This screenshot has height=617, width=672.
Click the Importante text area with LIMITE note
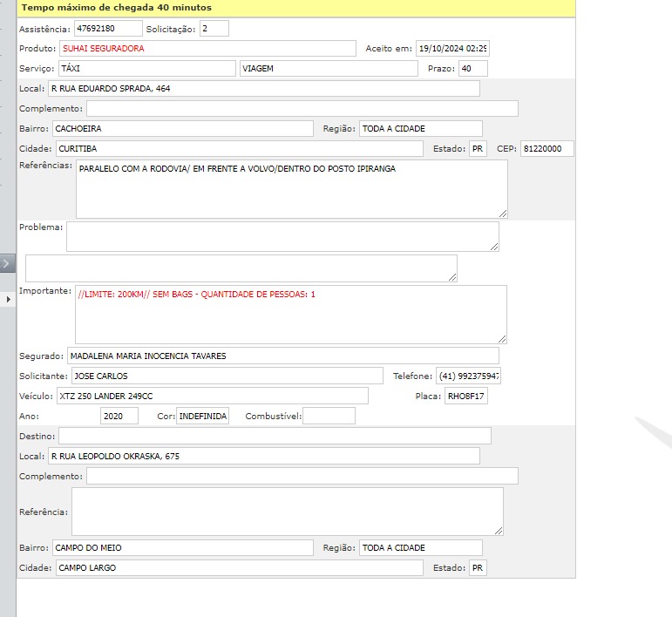tap(291, 315)
